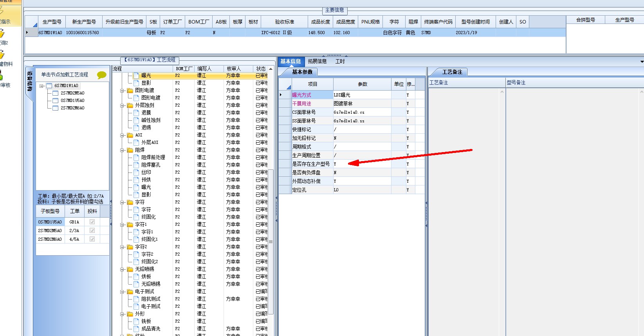Collapse the 外层蚀刻 process group

[x=123, y=105]
